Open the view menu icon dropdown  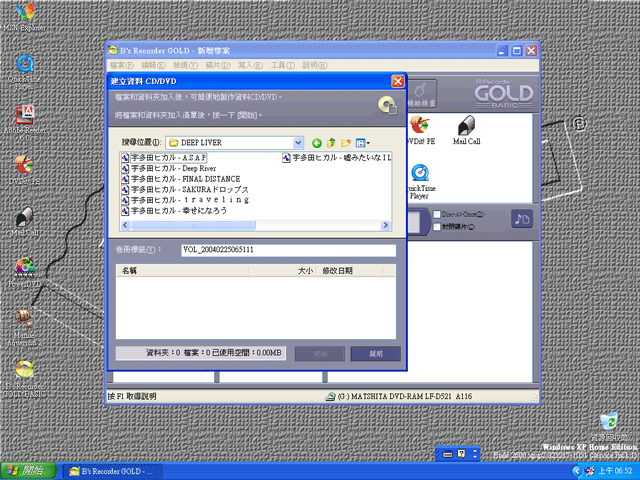(362, 143)
